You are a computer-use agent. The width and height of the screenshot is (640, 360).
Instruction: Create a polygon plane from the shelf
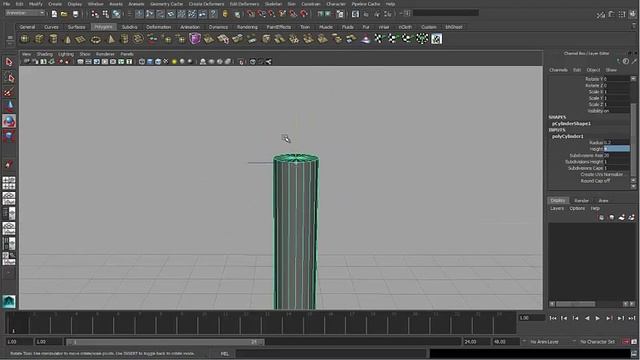point(81,39)
